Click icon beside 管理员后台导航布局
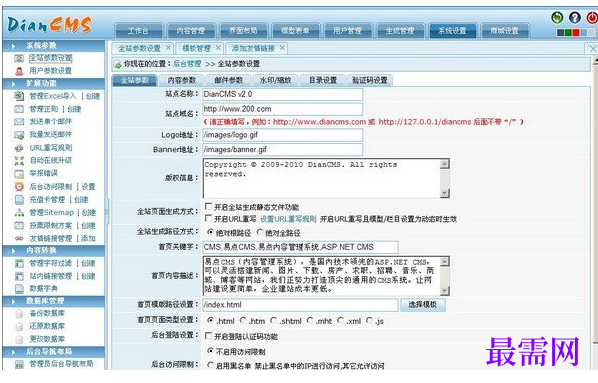Image resolution: width=598 pixels, height=383 pixels. click(x=19, y=364)
